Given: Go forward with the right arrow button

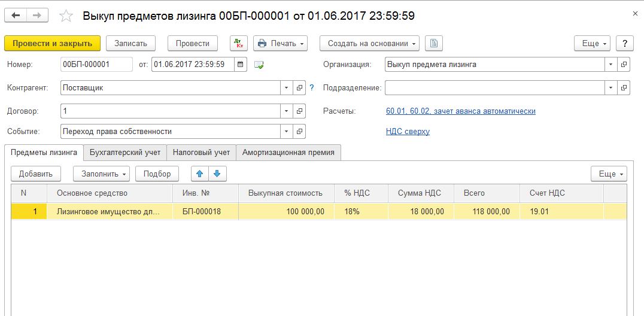Looking at the screenshot, I should (37, 16).
